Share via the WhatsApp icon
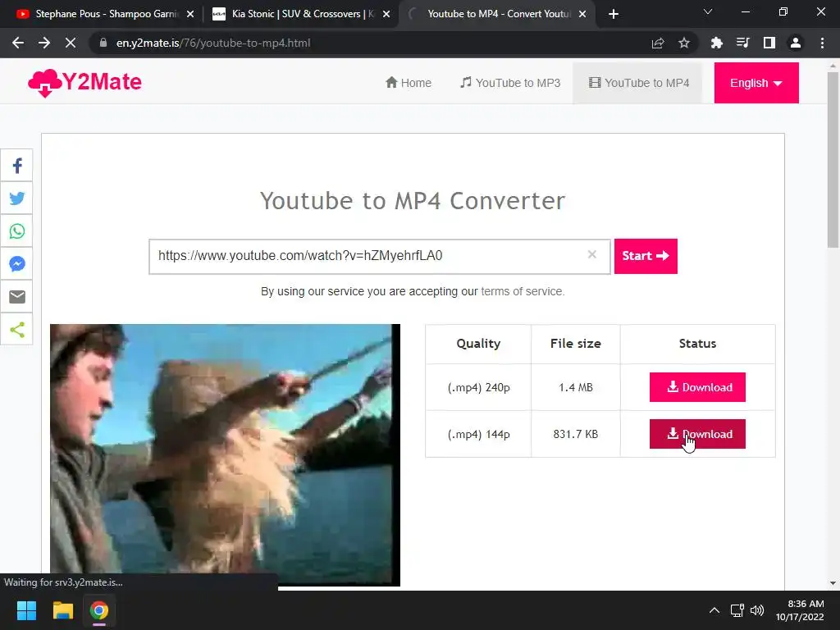840x630 pixels. tap(16, 231)
